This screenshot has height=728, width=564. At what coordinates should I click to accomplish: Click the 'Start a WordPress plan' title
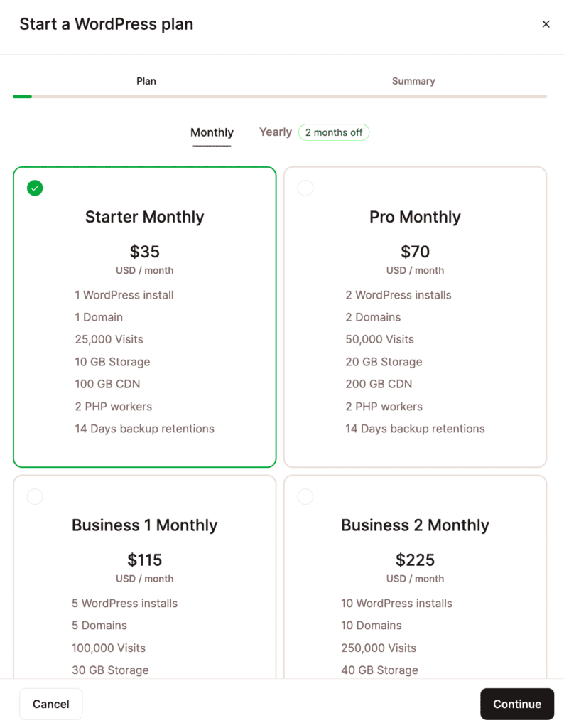tap(106, 23)
